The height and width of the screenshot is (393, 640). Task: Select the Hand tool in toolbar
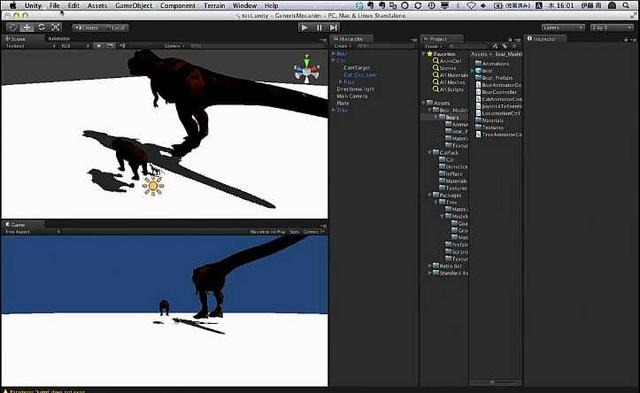(x=12, y=27)
